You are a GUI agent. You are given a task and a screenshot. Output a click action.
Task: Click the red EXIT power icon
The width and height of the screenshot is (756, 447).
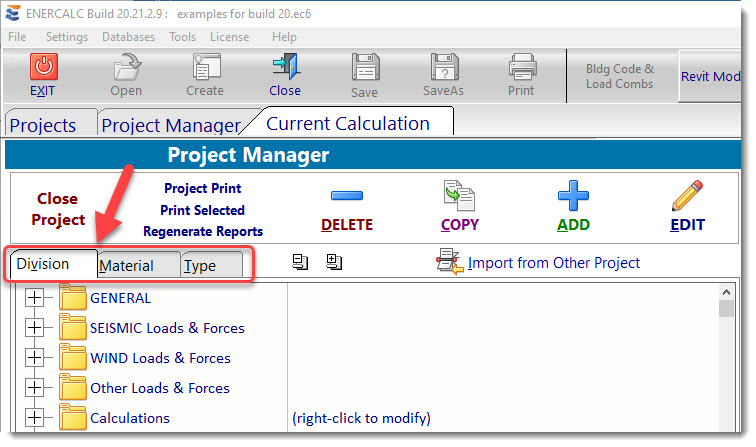pyautogui.click(x=43, y=68)
